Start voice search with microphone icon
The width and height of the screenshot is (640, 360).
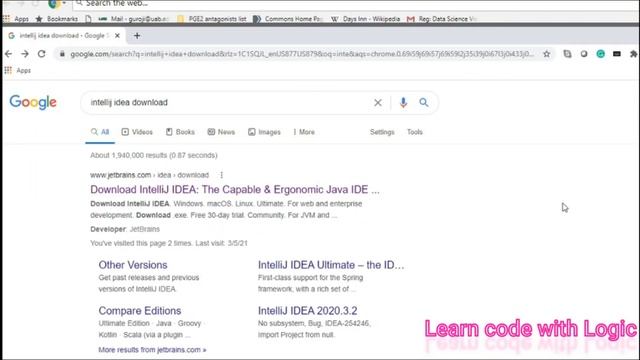[403, 102]
